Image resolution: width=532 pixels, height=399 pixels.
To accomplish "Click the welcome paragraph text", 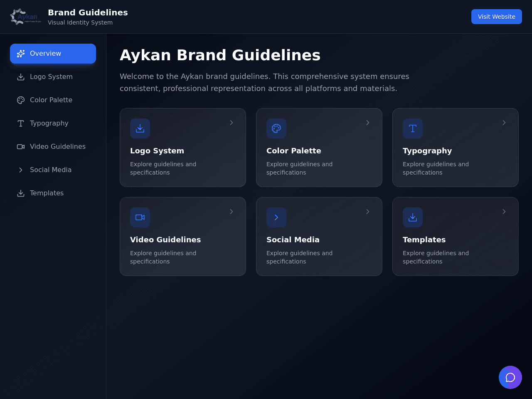I will coord(264,82).
